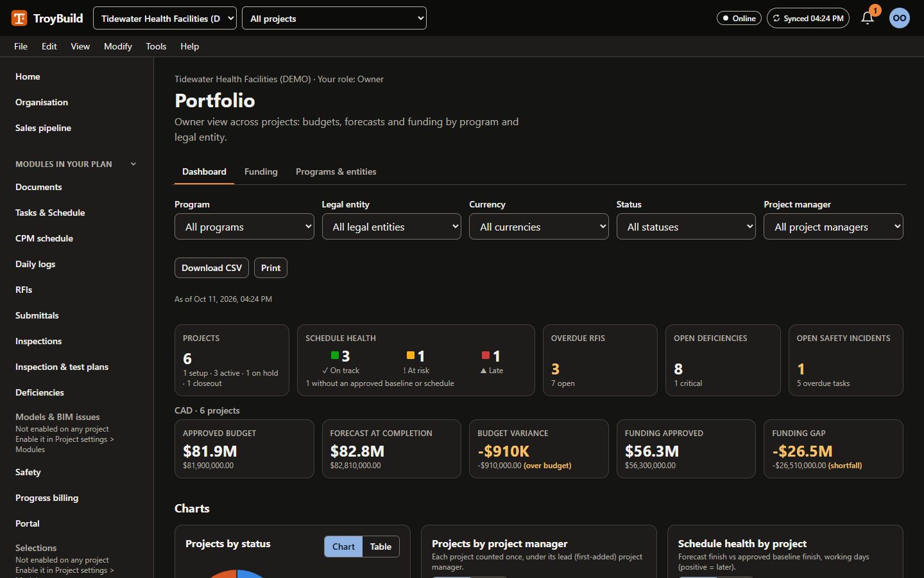Click the Open Deficiencies card
Screen dimensions: 924x578
pyautogui.click(x=723, y=360)
